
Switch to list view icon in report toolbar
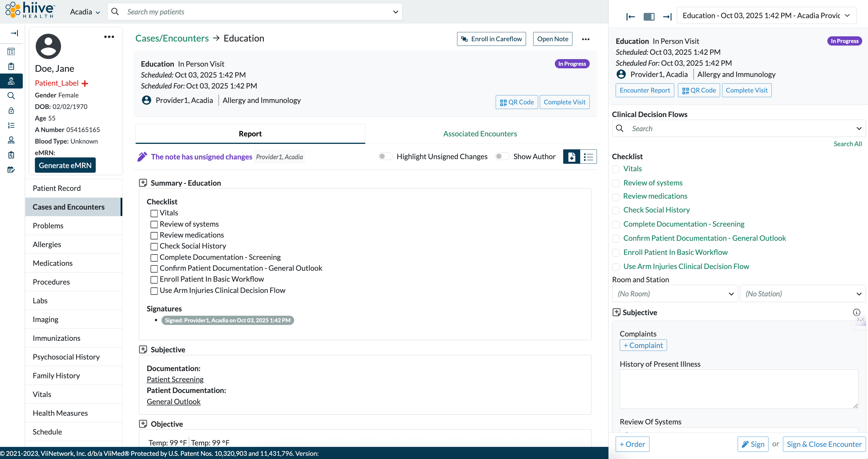pyautogui.click(x=588, y=157)
